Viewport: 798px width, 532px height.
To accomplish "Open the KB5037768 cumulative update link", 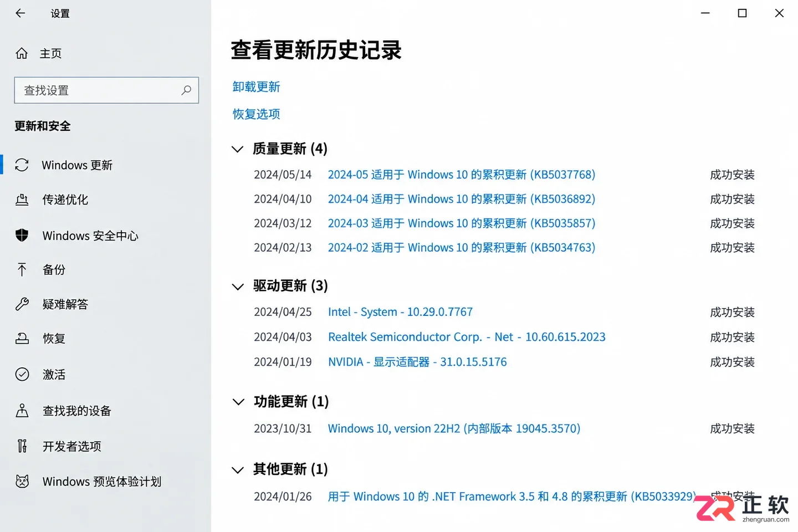I will [x=462, y=175].
